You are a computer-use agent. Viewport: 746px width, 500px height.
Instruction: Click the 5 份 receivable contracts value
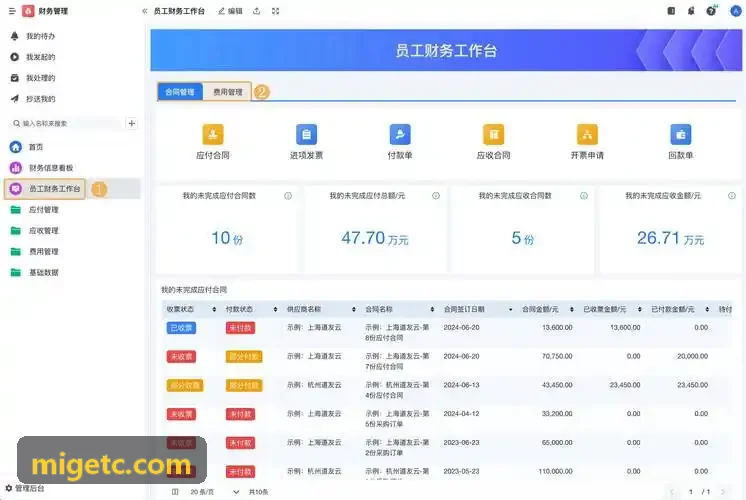(x=522, y=238)
